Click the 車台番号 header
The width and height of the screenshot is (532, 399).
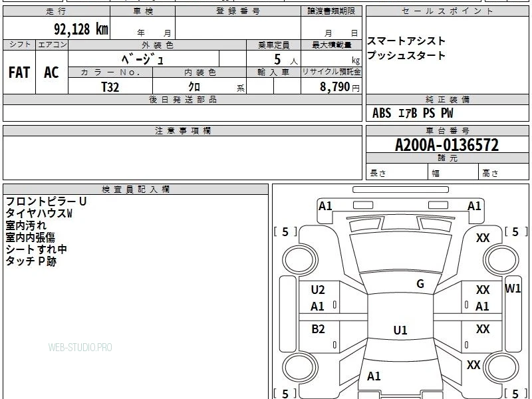click(x=447, y=130)
